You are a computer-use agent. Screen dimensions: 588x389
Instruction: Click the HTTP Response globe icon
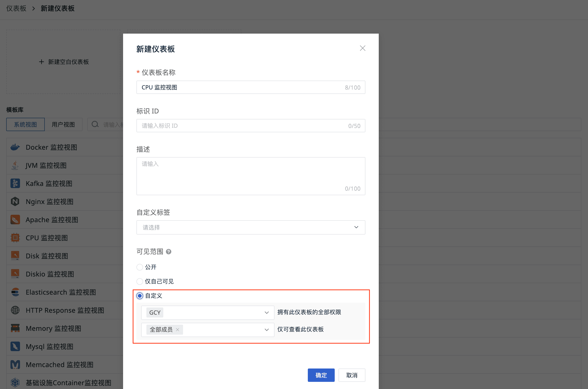tap(15, 310)
